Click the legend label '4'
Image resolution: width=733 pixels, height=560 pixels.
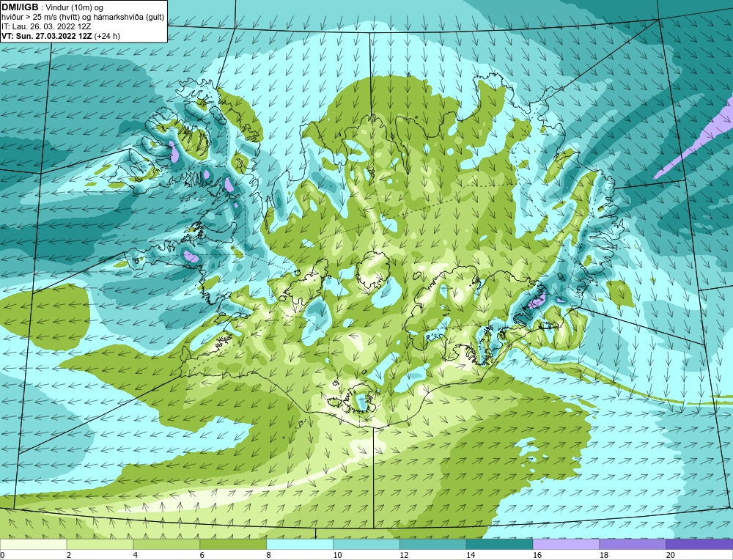coord(136,555)
